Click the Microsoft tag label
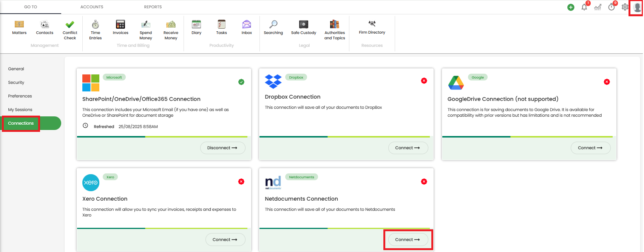Viewport: 644px width, 252px height. pyautogui.click(x=114, y=77)
